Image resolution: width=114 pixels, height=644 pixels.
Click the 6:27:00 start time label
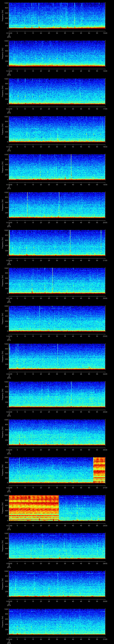pos(9,525)
